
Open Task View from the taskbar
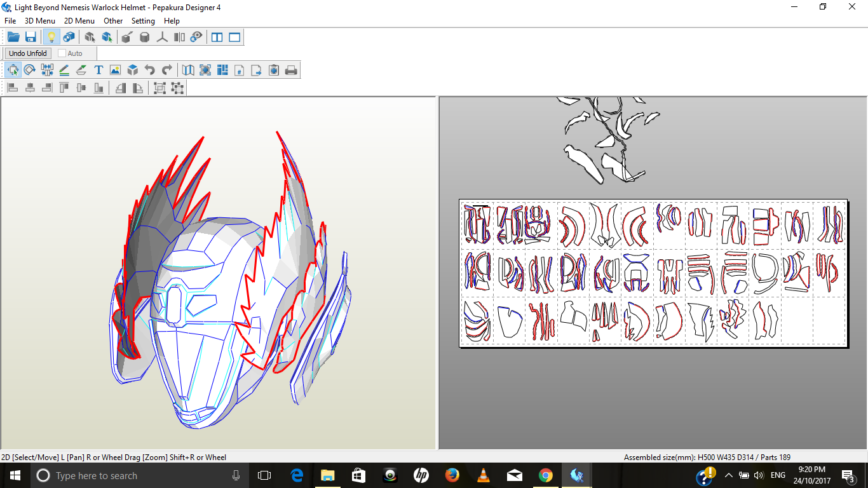click(x=264, y=475)
